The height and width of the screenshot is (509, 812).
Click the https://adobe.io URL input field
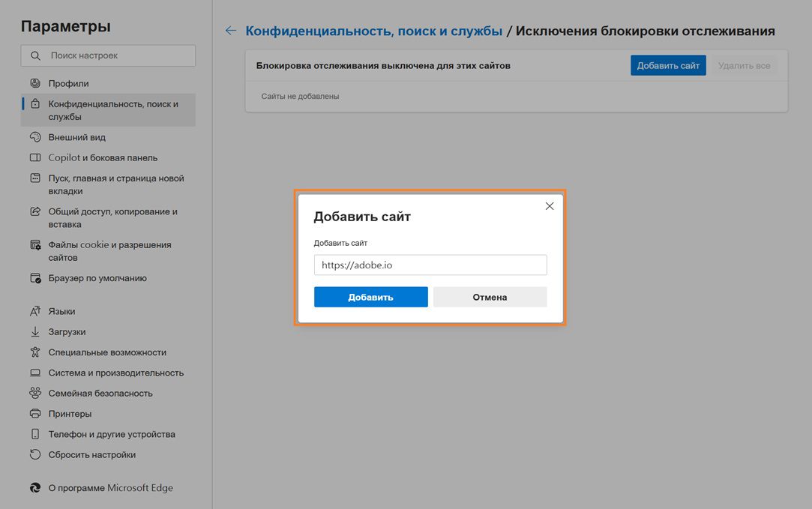click(430, 265)
